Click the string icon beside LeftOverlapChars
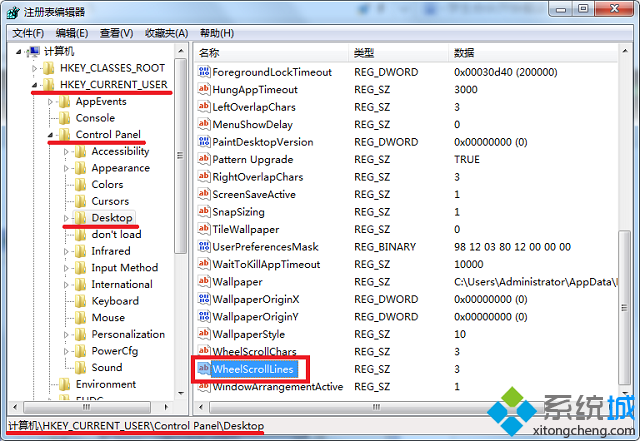The image size is (640, 441). coord(204,107)
